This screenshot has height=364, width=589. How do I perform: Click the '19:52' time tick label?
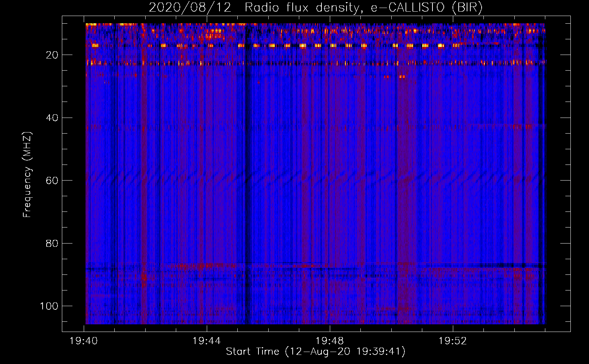453,341
